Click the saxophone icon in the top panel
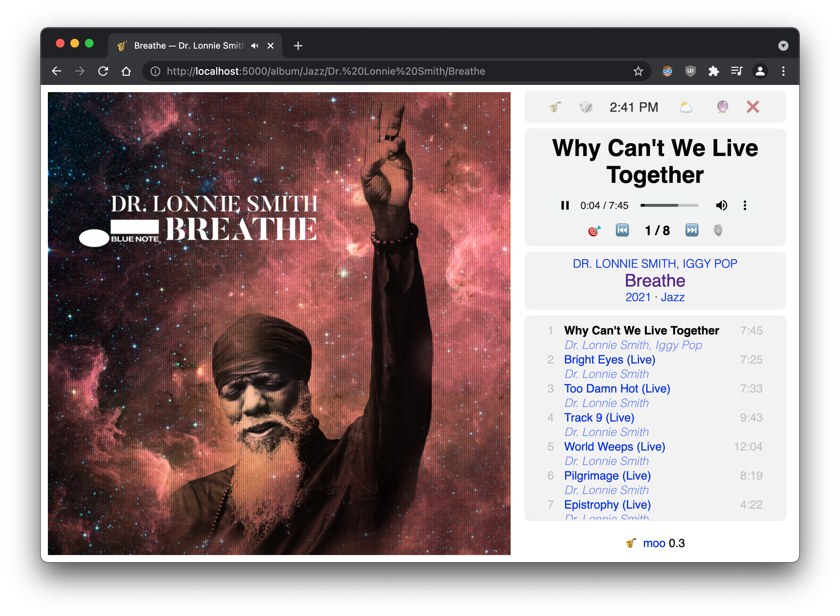The height and width of the screenshot is (616, 840). pos(555,107)
